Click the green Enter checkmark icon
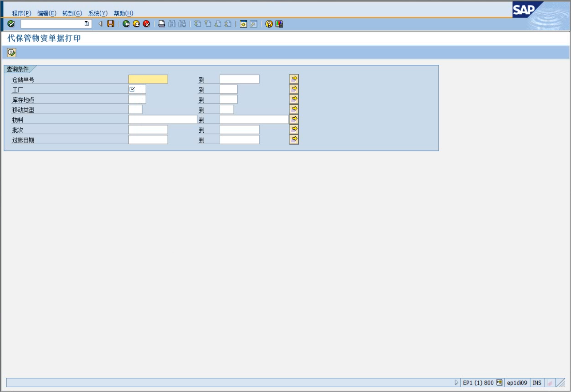Viewport: 571px width, 392px height. [11, 24]
